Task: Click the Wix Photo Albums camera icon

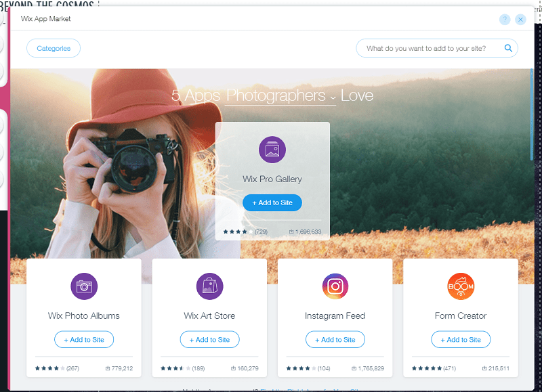Action: 84,286
